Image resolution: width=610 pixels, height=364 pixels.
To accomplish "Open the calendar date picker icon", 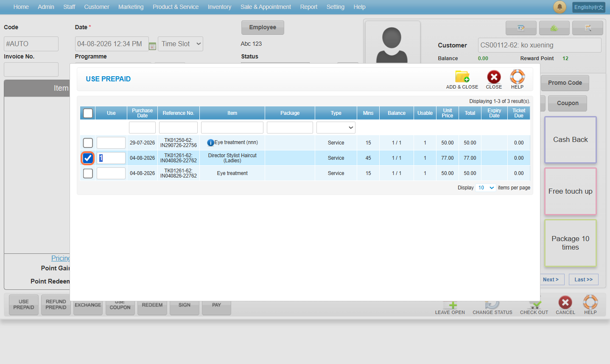I will [152, 45].
